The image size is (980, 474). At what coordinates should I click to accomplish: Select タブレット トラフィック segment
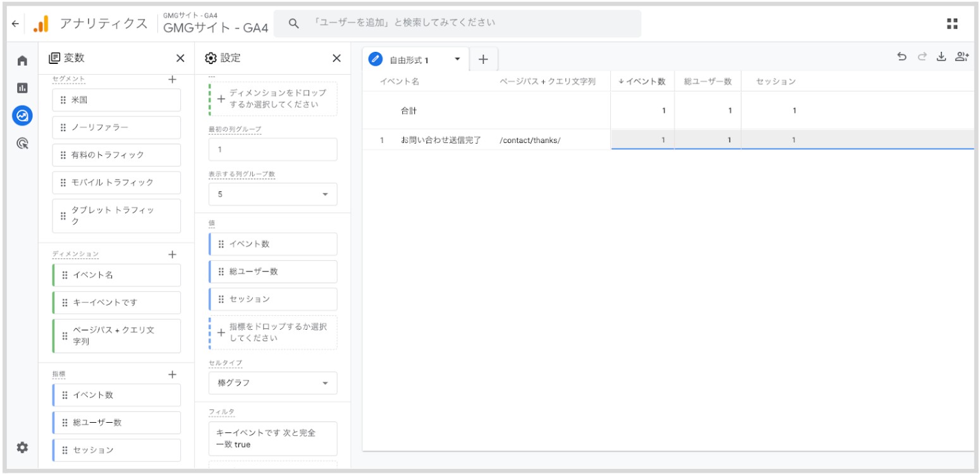(x=116, y=216)
